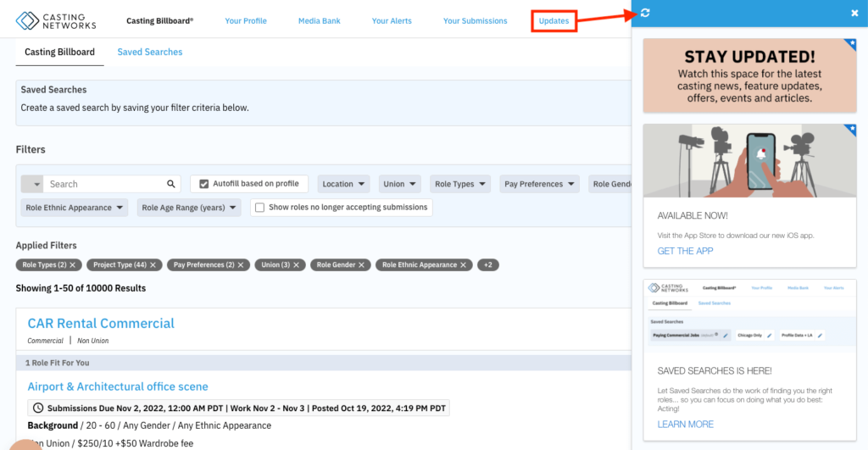Close the updates side panel
This screenshot has height=450, width=868.
(854, 13)
